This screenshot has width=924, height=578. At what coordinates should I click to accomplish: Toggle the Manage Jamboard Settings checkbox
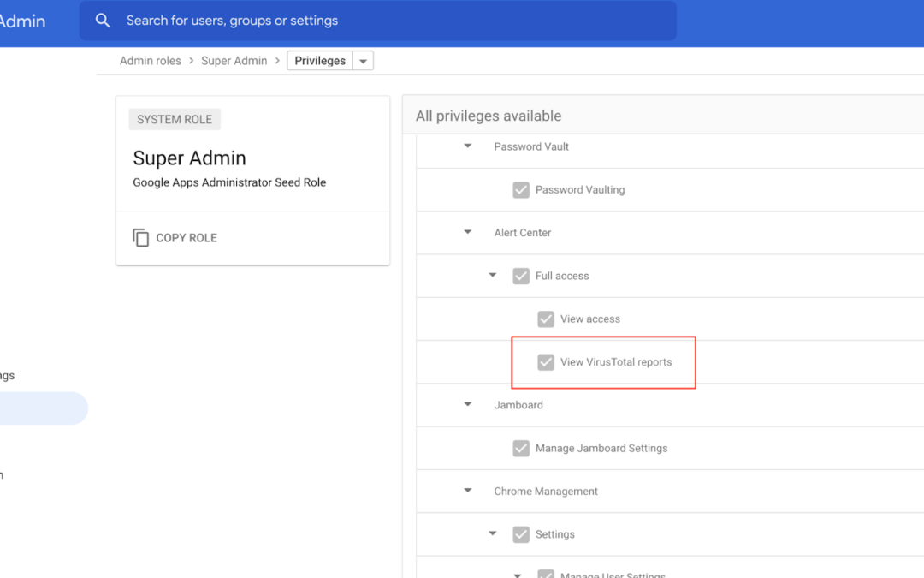click(x=521, y=448)
